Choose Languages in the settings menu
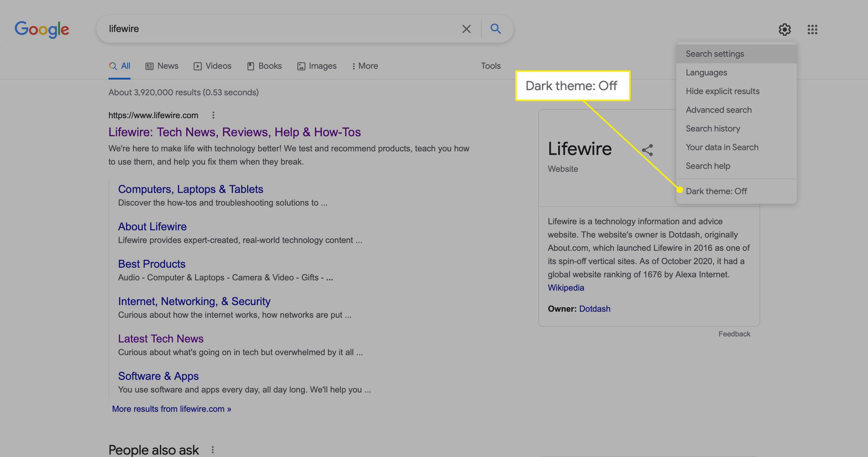Viewport: 868px width, 457px height. point(736,72)
